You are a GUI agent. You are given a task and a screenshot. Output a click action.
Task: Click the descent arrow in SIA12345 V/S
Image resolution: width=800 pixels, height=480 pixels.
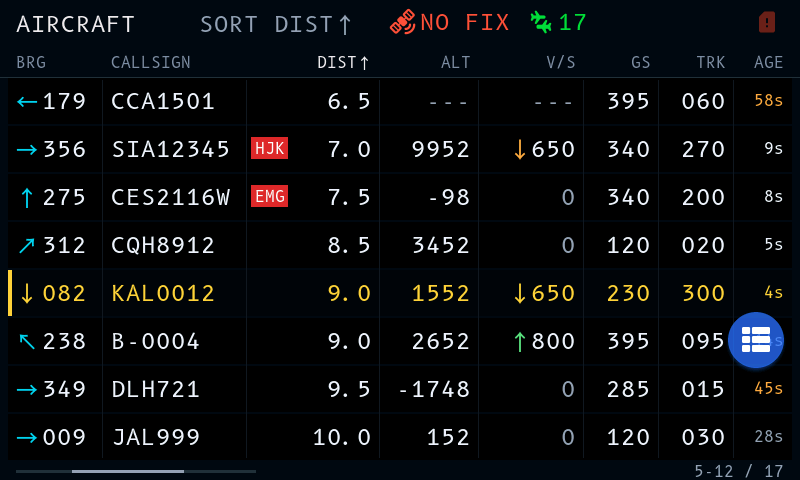pyautogui.click(x=520, y=150)
